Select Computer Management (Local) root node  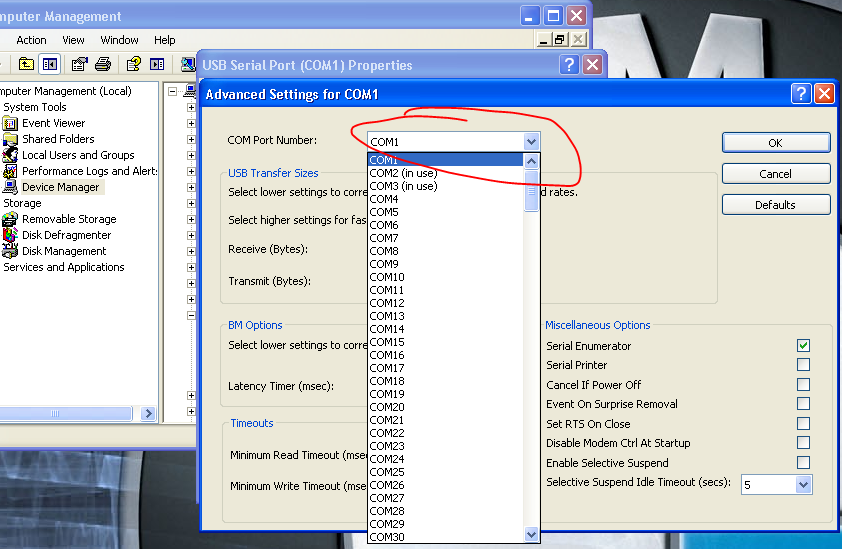click(66, 91)
